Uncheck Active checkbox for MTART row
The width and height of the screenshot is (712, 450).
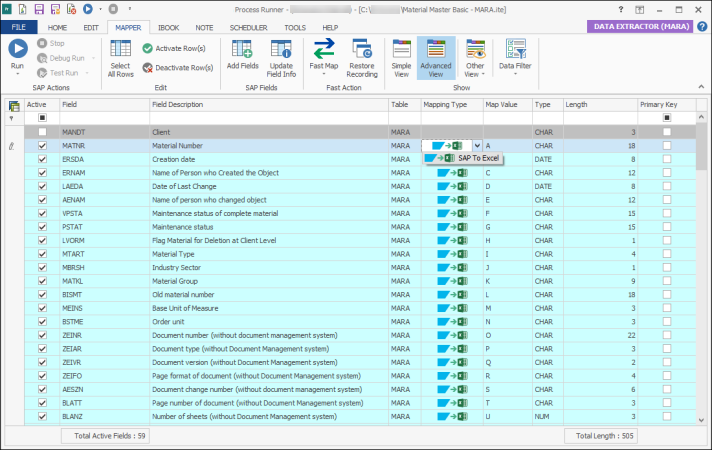click(42, 254)
